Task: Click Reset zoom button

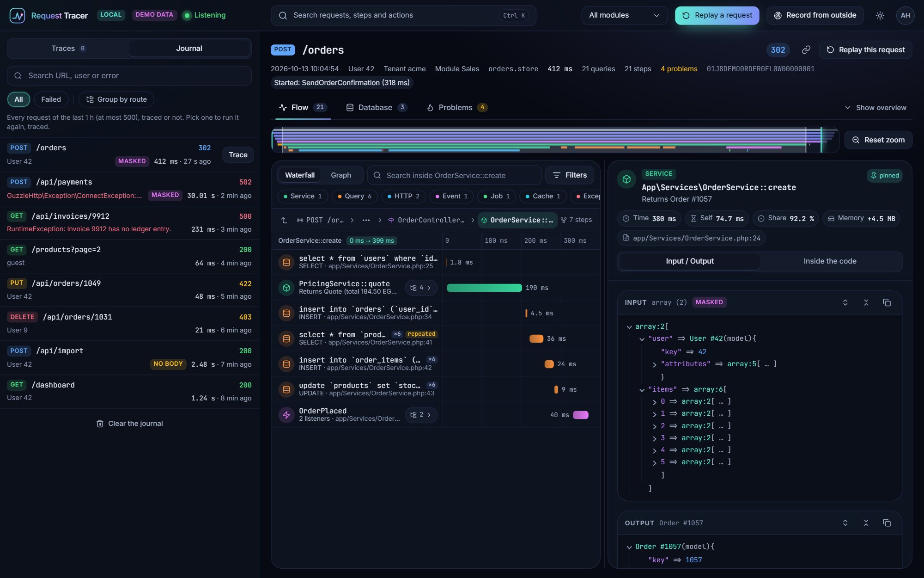Action: [x=878, y=140]
